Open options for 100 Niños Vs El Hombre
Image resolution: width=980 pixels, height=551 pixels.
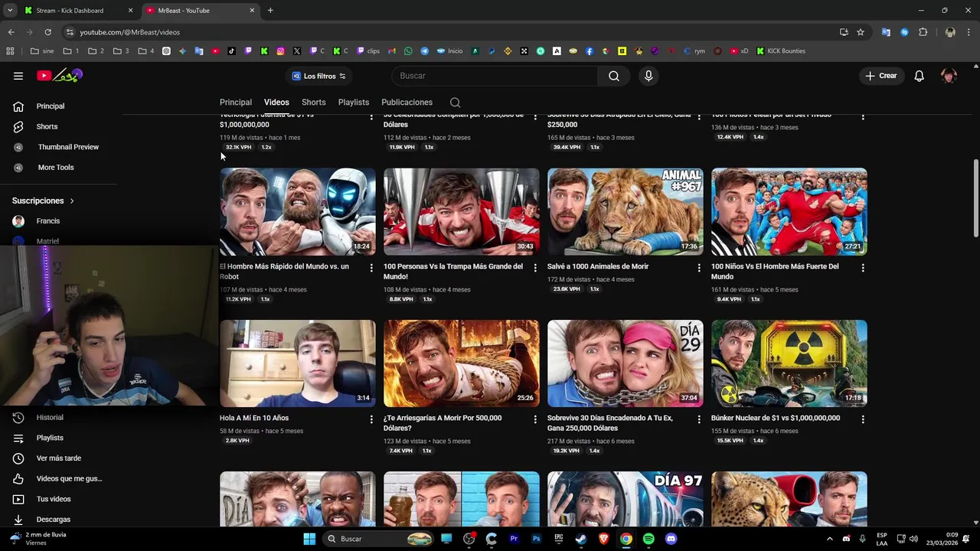pyautogui.click(x=863, y=268)
